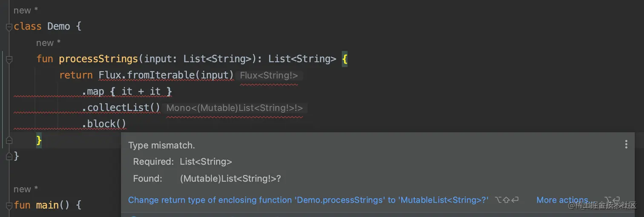The height and width of the screenshot is (217, 644).
Task: Place cursor on the .block() call
Action: [x=106, y=124]
